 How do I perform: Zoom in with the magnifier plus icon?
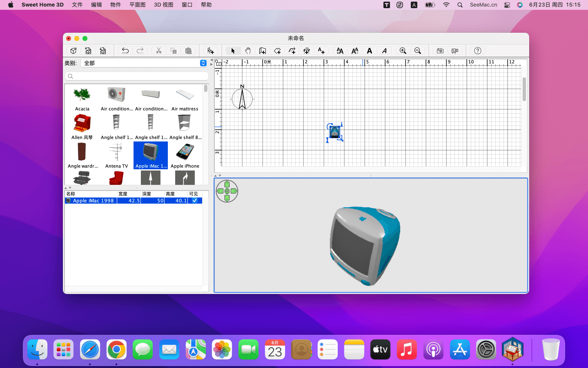click(403, 51)
